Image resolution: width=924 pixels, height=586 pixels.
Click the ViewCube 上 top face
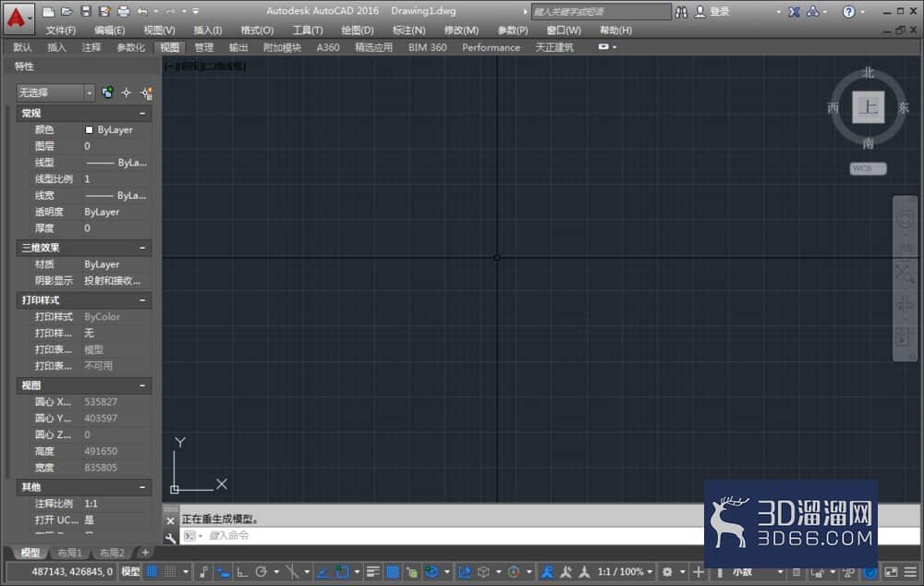coord(868,107)
